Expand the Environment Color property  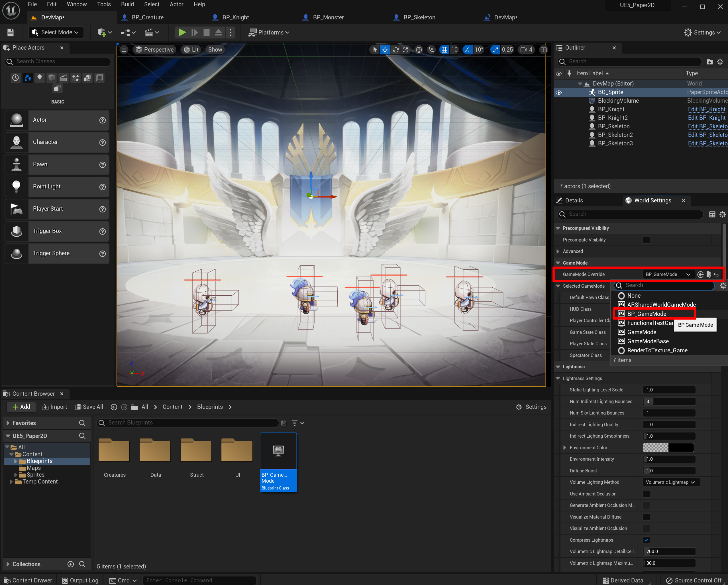[x=564, y=448]
